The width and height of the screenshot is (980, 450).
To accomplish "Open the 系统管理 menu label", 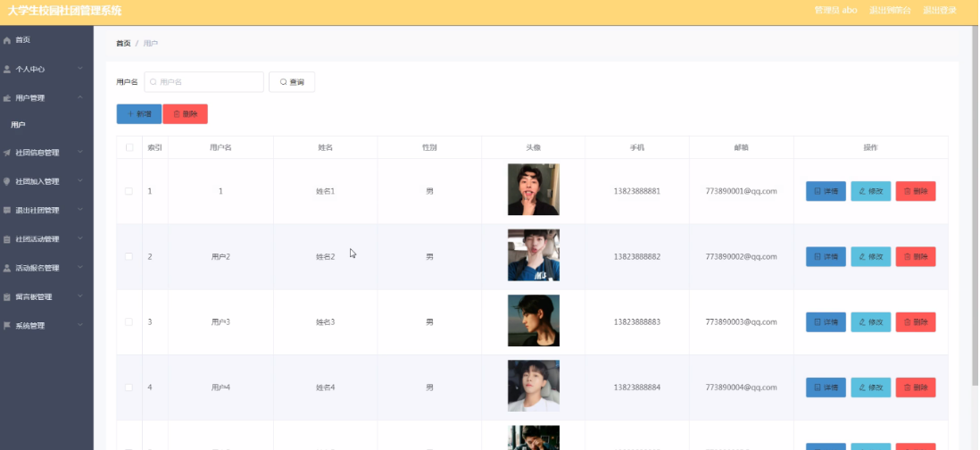I will pyautogui.click(x=30, y=326).
